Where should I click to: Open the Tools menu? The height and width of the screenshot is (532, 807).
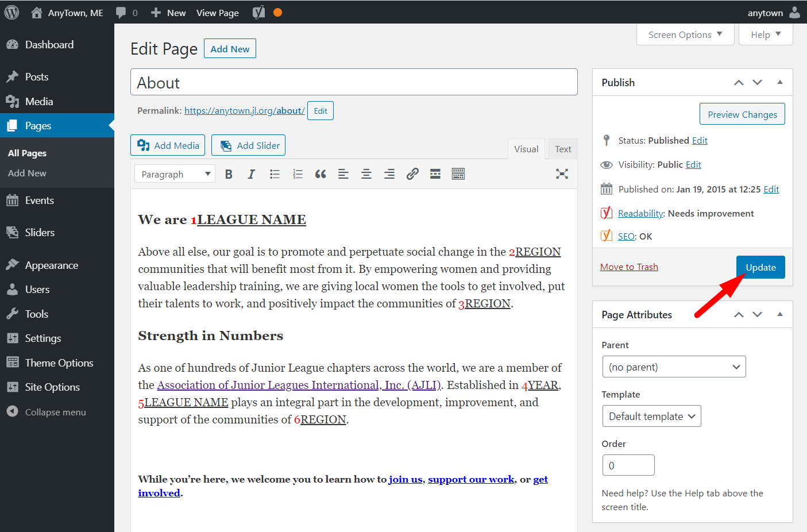pos(57,314)
